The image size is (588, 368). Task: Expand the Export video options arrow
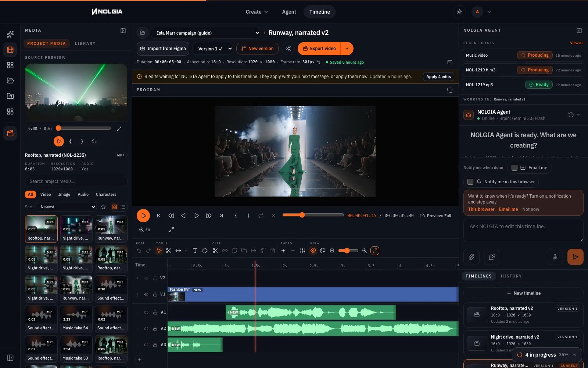click(347, 49)
